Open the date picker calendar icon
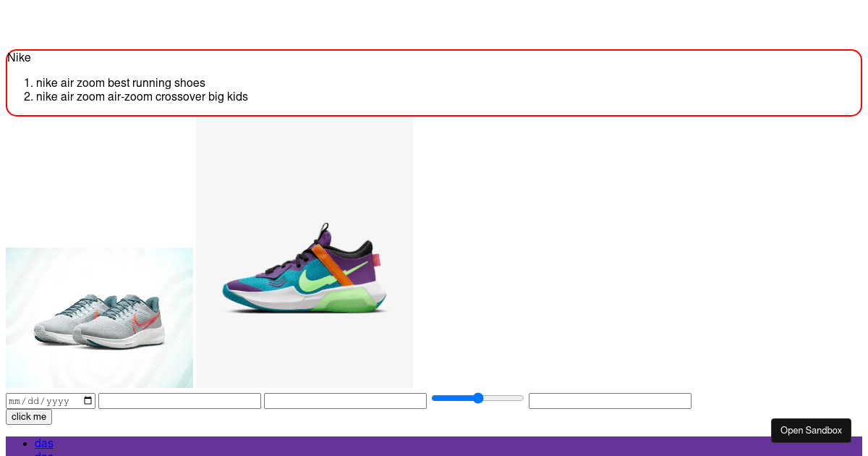Screen dimensions: 868x456 click(x=88, y=401)
